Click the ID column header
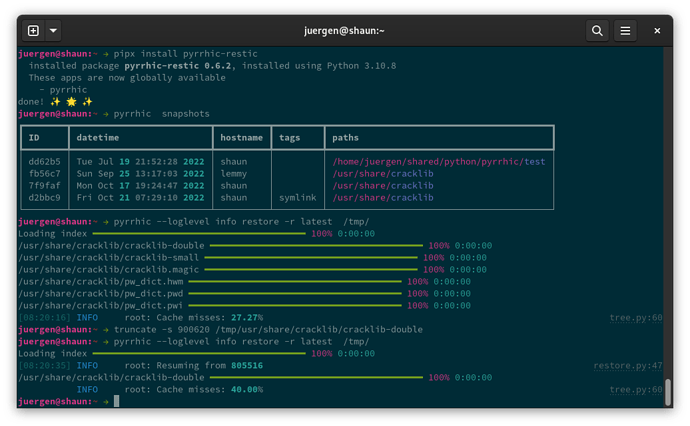690x426 pixels. tap(34, 137)
